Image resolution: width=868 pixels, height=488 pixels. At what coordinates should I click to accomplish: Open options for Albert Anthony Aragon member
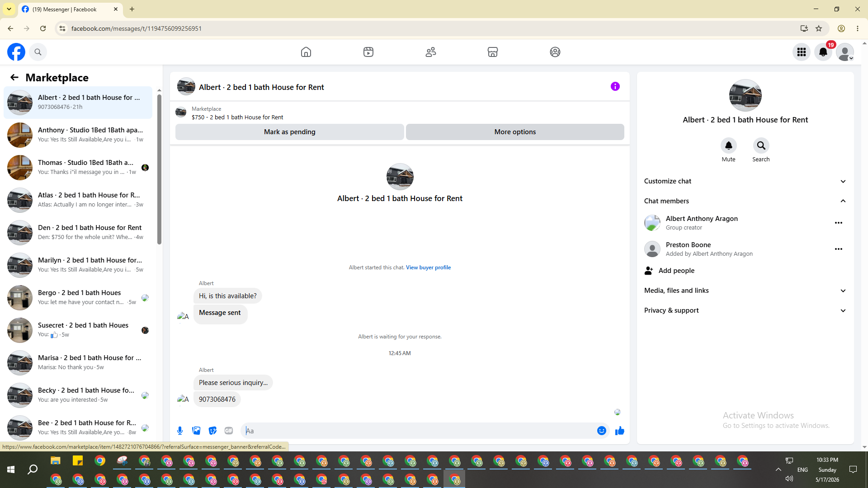click(839, 223)
